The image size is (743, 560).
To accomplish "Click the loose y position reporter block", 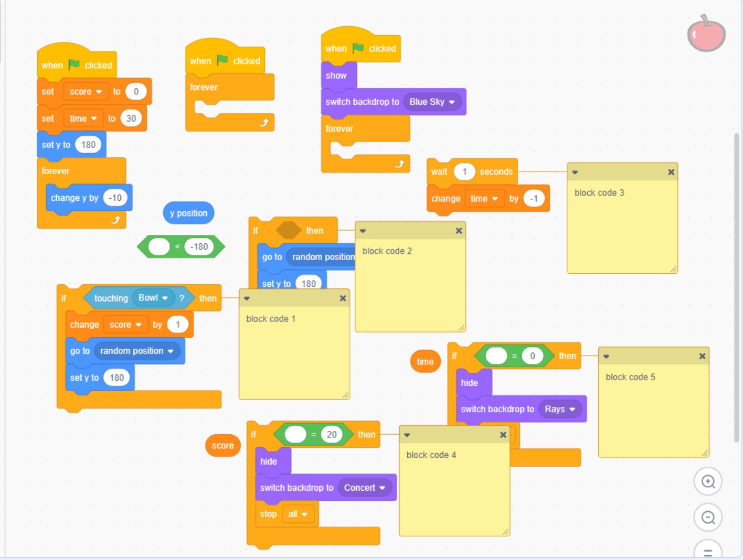I will [x=188, y=213].
